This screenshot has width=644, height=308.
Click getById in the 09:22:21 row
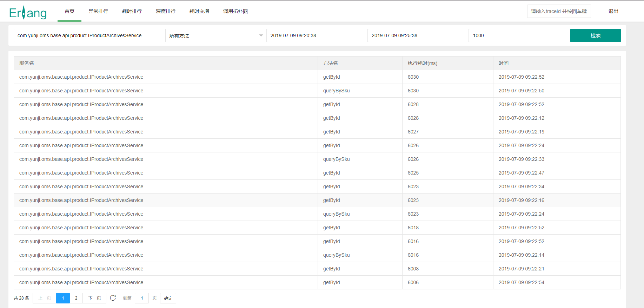331,269
